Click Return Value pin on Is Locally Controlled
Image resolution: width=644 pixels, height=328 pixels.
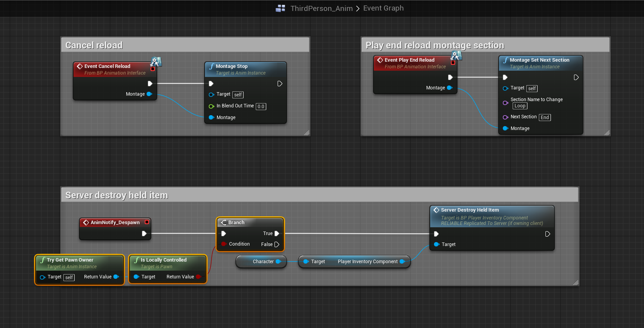pyautogui.click(x=199, y=277)
